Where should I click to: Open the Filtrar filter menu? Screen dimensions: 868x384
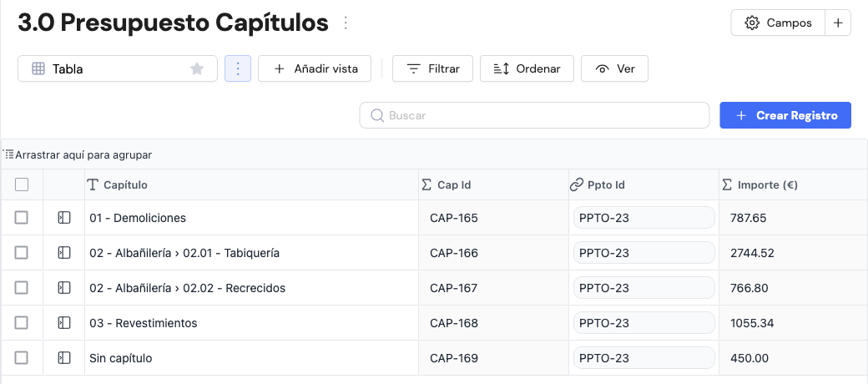point(433,68)
